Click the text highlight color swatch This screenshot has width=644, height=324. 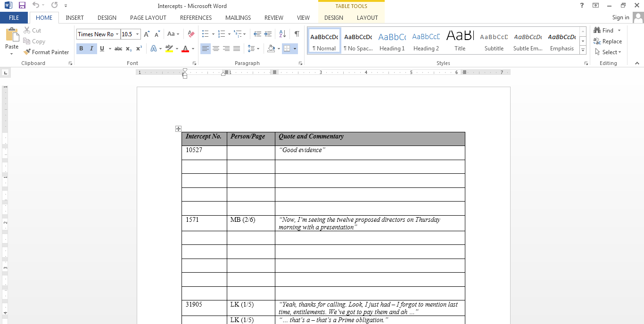(x=169, y=49)
